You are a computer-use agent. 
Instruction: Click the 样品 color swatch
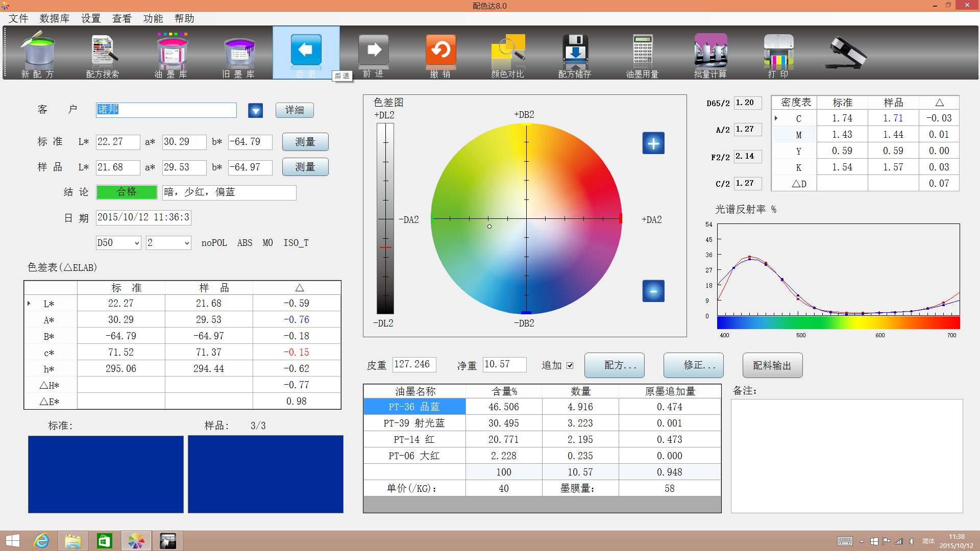[265, 474]
